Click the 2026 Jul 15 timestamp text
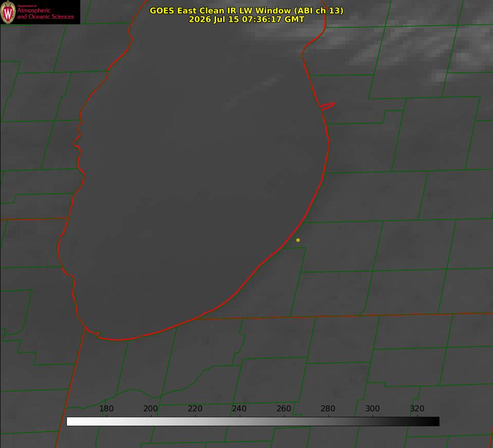The height and width of the screenshot is (448, 493). (247, 19)
